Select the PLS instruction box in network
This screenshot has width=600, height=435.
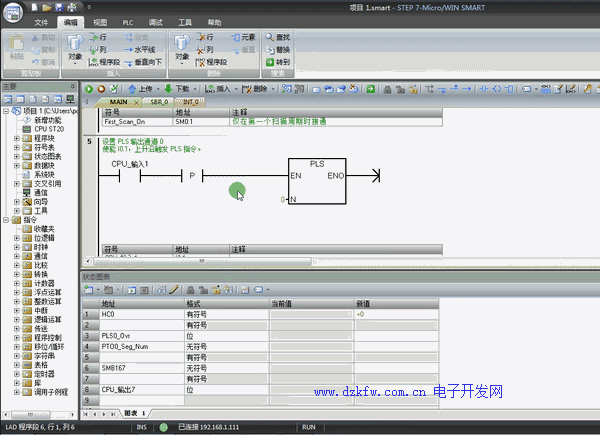click(317, 181)
